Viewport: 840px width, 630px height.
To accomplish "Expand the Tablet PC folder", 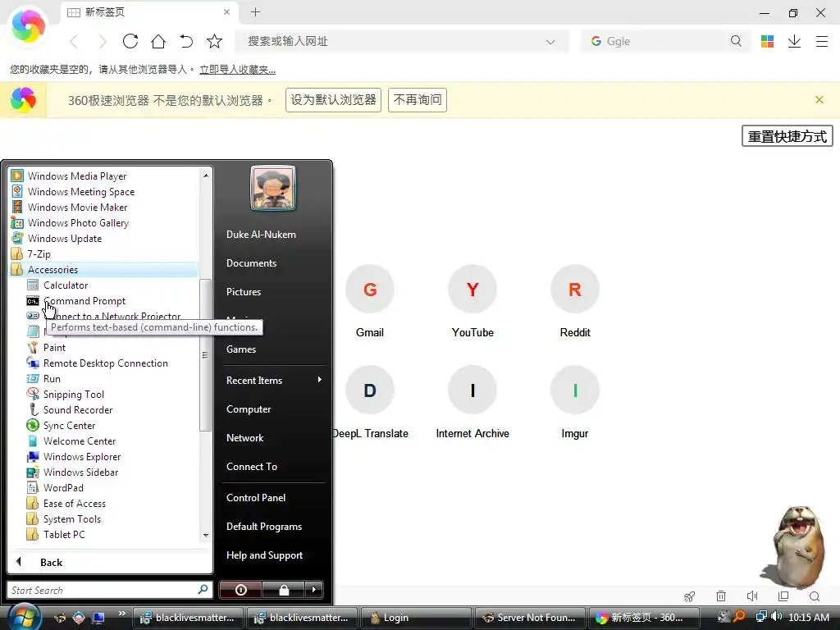I will pyautogui.click(x=112, y=535).
